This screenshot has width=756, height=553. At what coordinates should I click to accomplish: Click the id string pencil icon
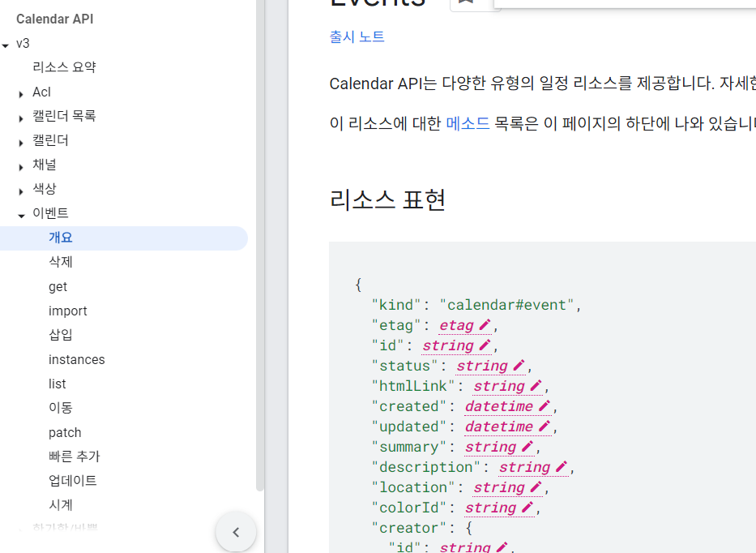[485, 345]
